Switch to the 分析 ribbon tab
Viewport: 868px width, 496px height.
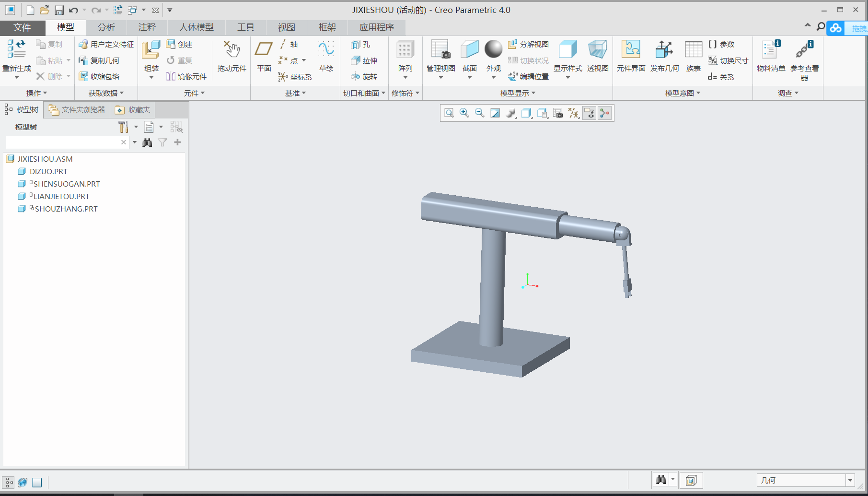pyautogui.click(x=106, y=27)
